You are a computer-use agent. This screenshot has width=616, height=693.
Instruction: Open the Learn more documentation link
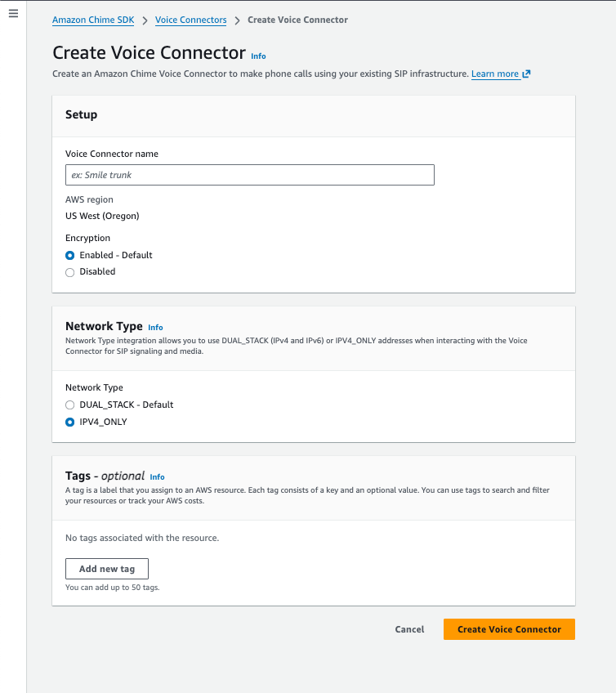(x=494, y=74)
